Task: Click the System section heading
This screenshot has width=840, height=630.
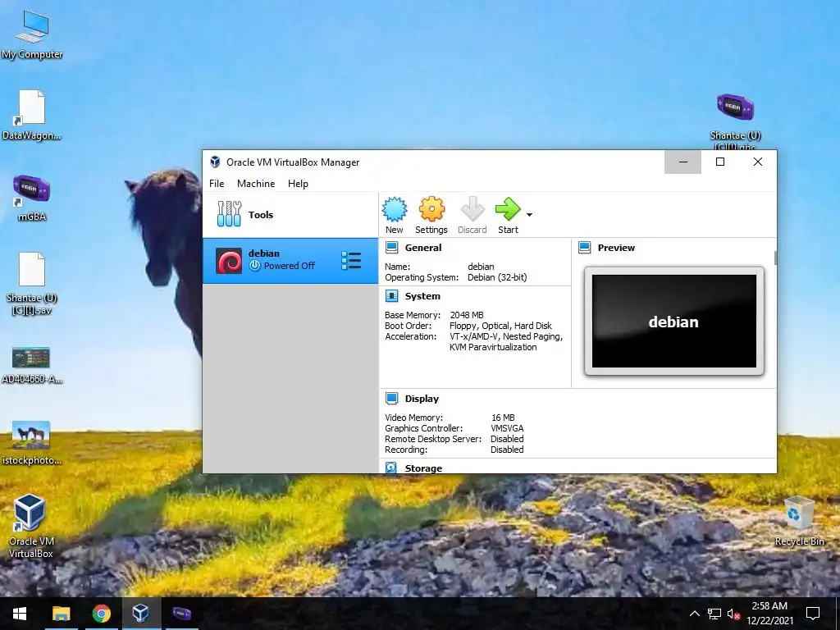Action: [x=422, y=295]
